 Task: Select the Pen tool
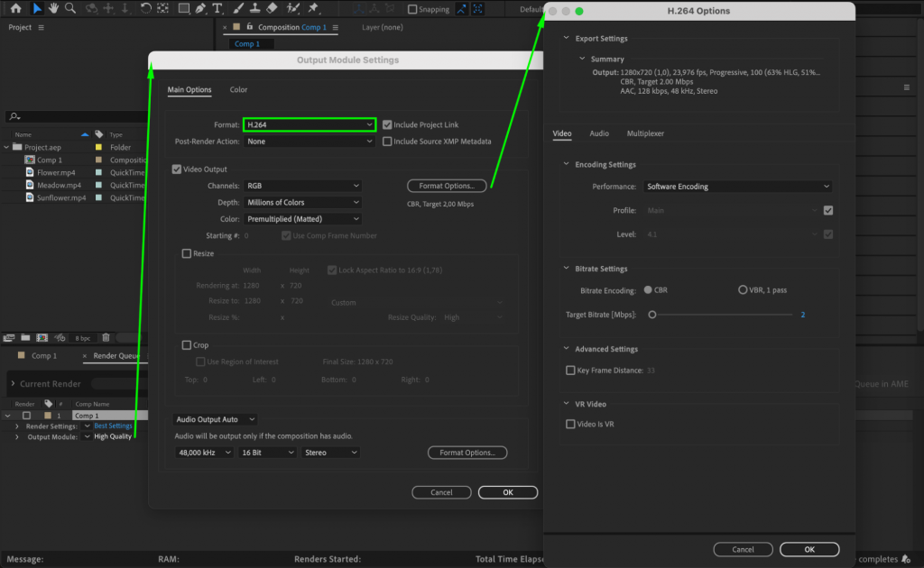pos(199,8)
